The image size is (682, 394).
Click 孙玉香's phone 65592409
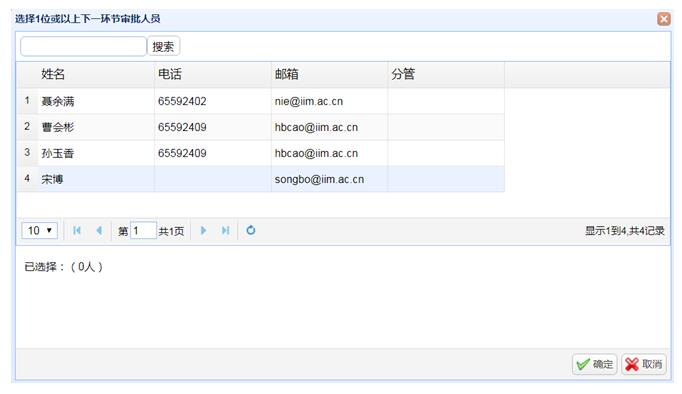(x=182, y=153)
